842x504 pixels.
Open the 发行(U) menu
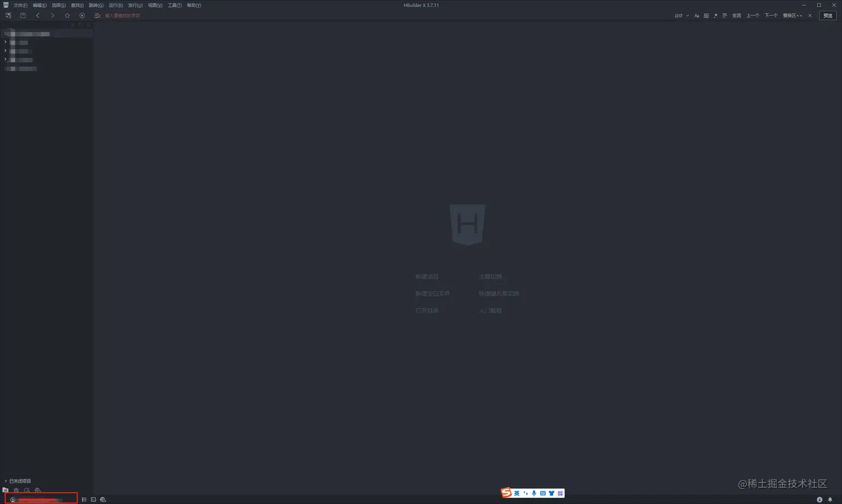pyautogui.click(x=135, y=5)
